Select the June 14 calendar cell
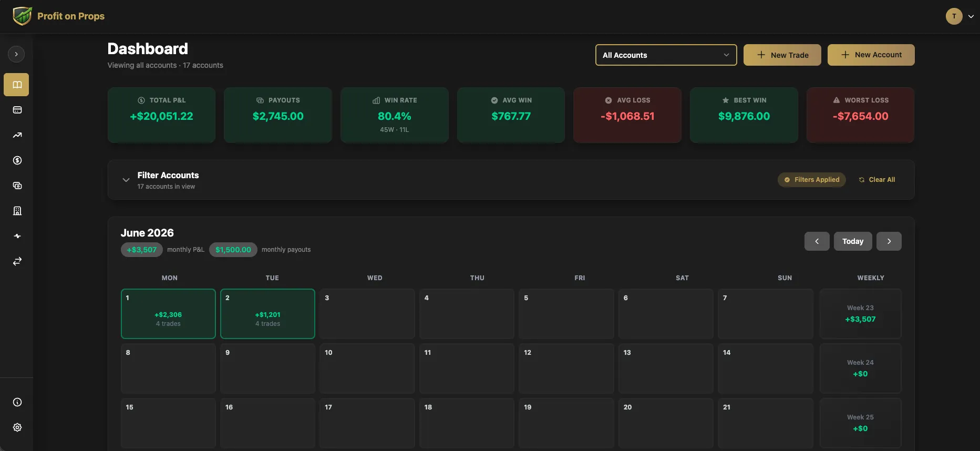Image resolution: width=980 pixels, height=451 pixels. coord(765,368)
